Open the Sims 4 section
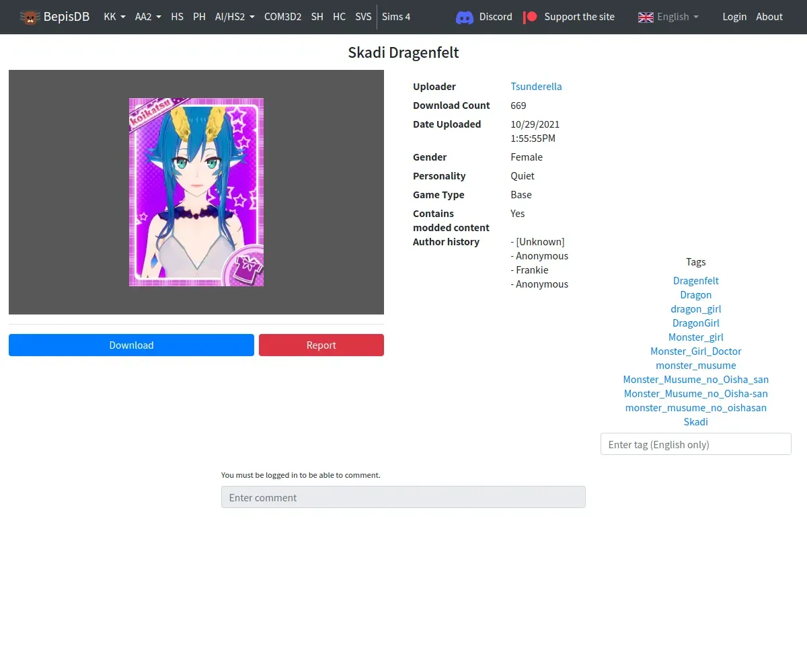Viewport: 807px width, 672px height. [396, 17]
